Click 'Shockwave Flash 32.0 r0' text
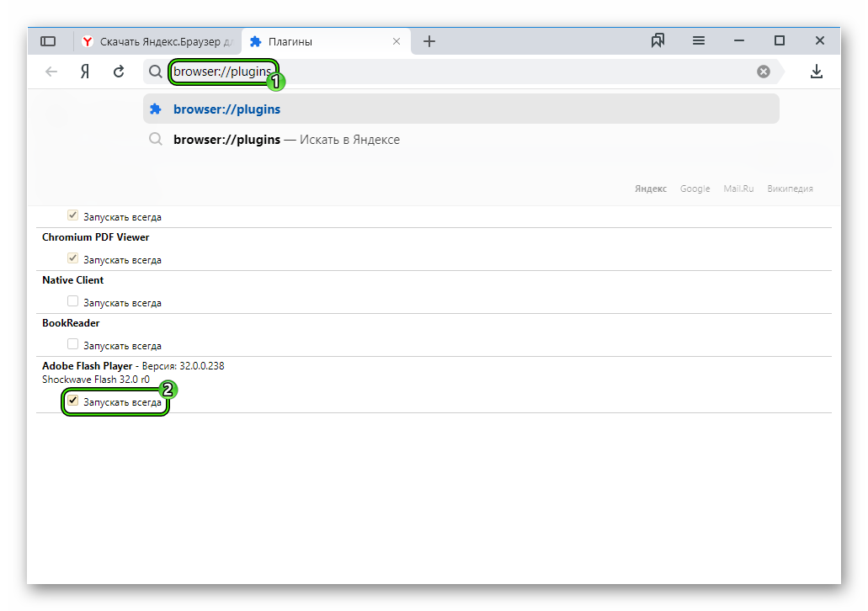Image resolution: width=868 pixels, height=611 pixels. coord(96,380)
